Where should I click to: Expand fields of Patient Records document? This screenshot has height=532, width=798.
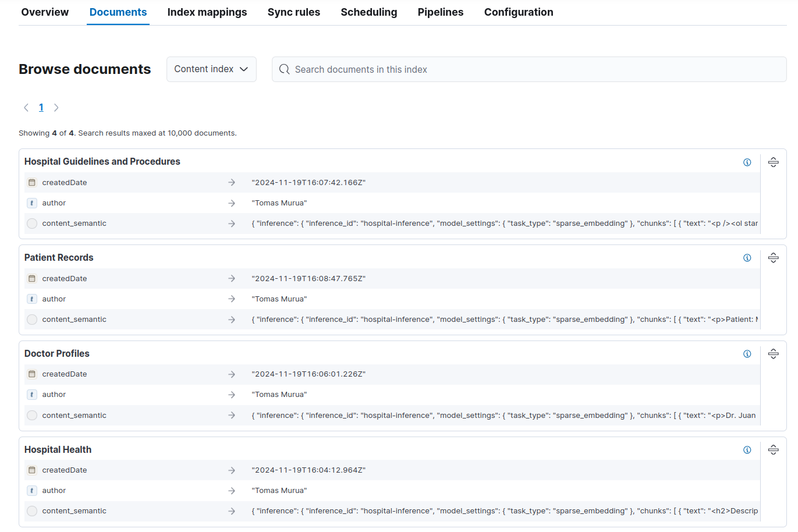tap(773, 258)
